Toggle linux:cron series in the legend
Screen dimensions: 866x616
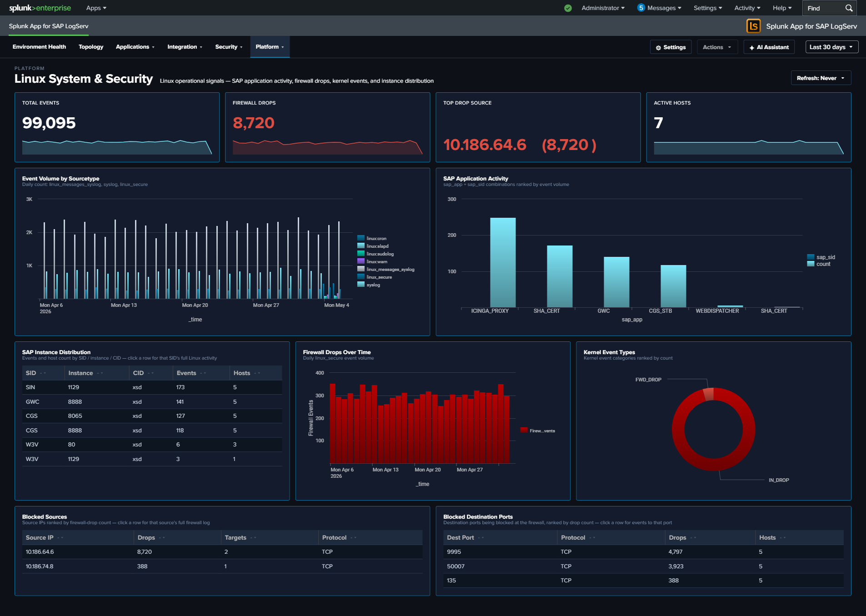click(372, 238)
